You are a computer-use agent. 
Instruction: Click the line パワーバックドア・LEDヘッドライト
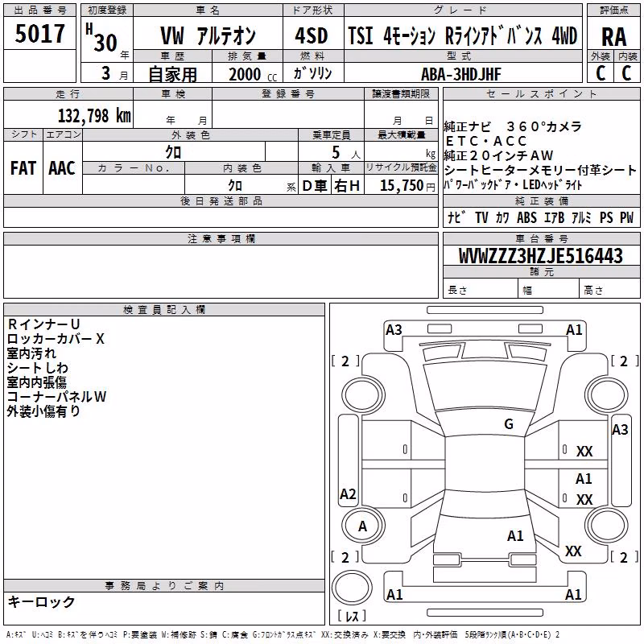[513, 185]
